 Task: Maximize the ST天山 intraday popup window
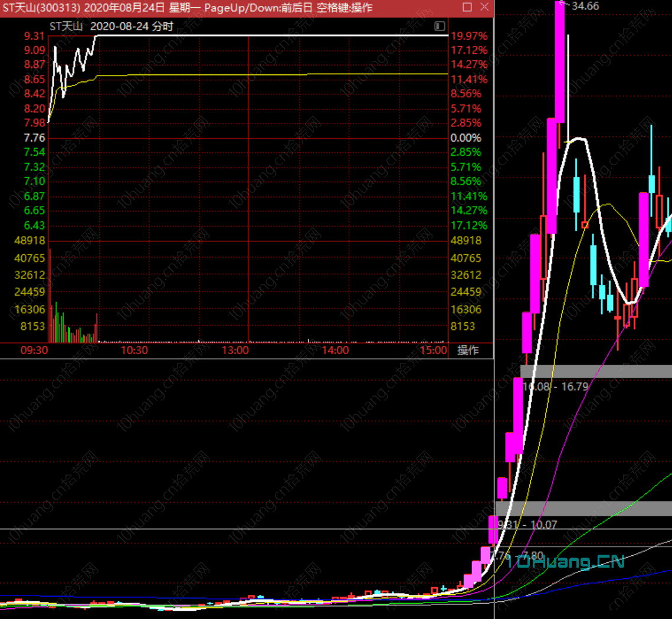click(x=467, y=7)
